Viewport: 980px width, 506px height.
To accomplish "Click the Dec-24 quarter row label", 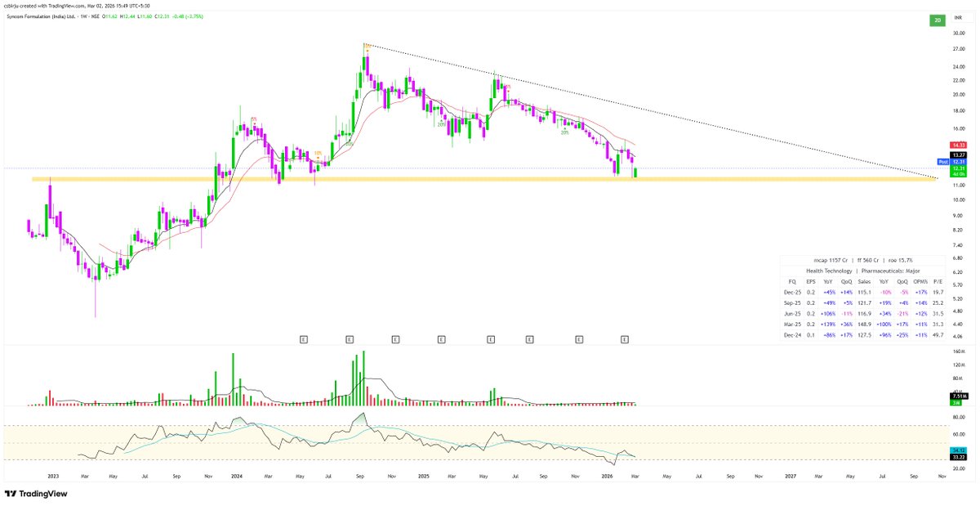I will click(792, 335).
